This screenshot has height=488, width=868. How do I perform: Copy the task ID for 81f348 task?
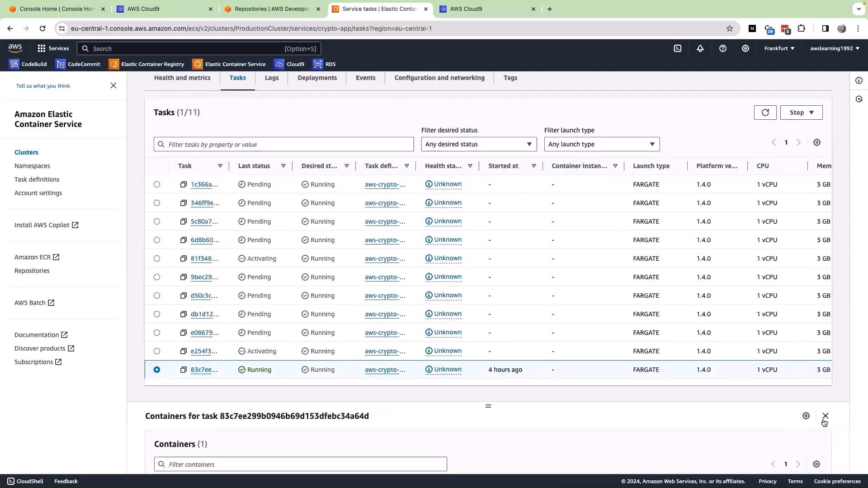[x=183, y=258]
